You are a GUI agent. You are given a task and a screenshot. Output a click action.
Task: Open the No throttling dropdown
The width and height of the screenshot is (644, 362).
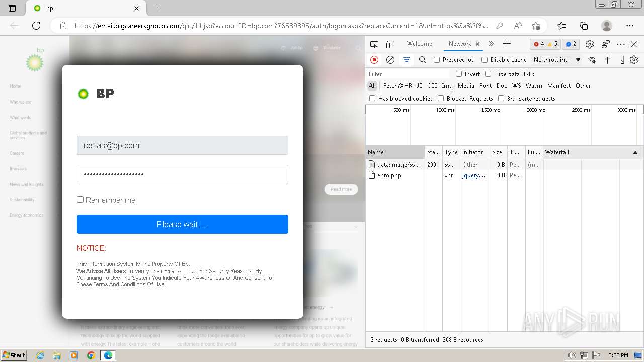(557, 60)
